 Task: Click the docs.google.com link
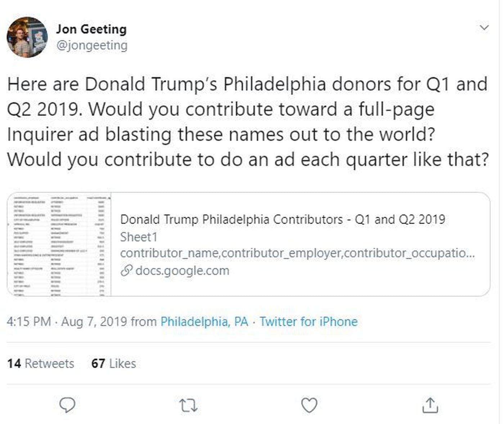tap(182, 271)
